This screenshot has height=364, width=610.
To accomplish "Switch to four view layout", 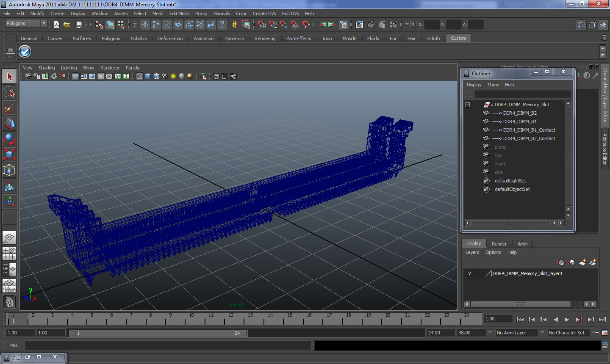I will click(9, 253).
